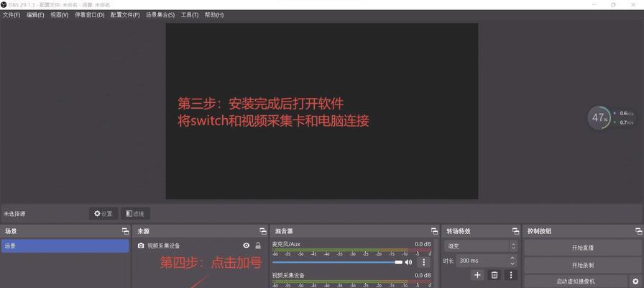
Task: Click the 视频采集设备 mixer label
Action: click(288, 275)
